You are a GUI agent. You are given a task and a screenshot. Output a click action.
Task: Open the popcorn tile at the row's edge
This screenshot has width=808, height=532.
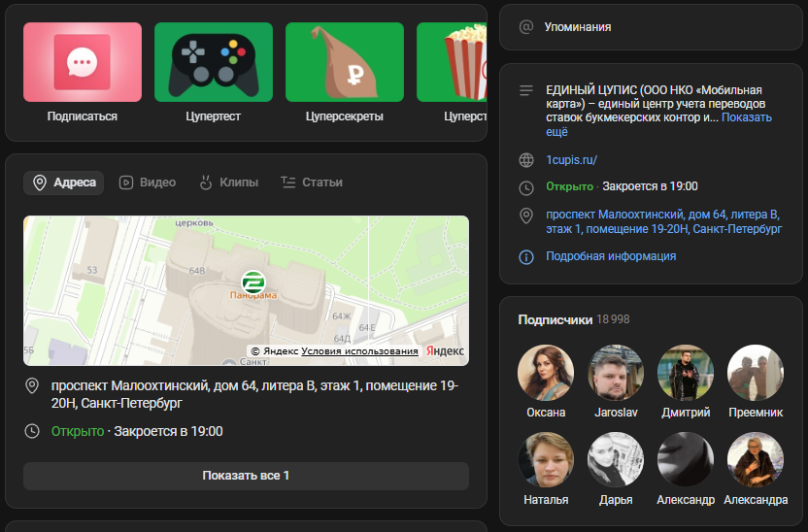(x=452, y=62)
